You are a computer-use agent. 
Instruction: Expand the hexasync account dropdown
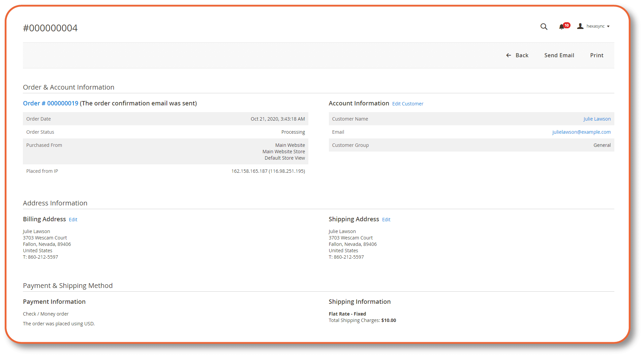596,26
